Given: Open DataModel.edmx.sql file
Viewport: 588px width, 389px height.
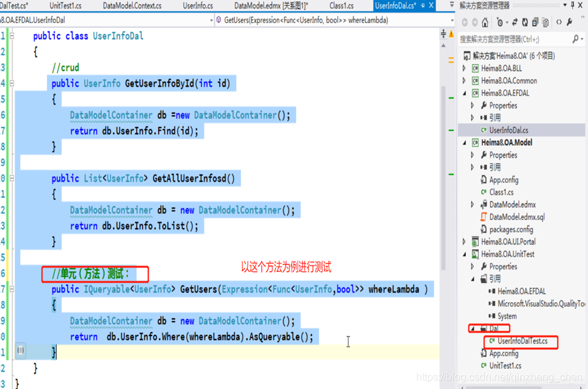Looking at the screenshot, I should coord(516,217).
